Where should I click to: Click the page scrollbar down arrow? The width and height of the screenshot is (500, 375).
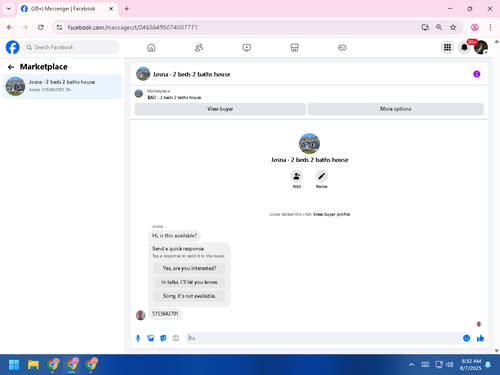point(497,351)
